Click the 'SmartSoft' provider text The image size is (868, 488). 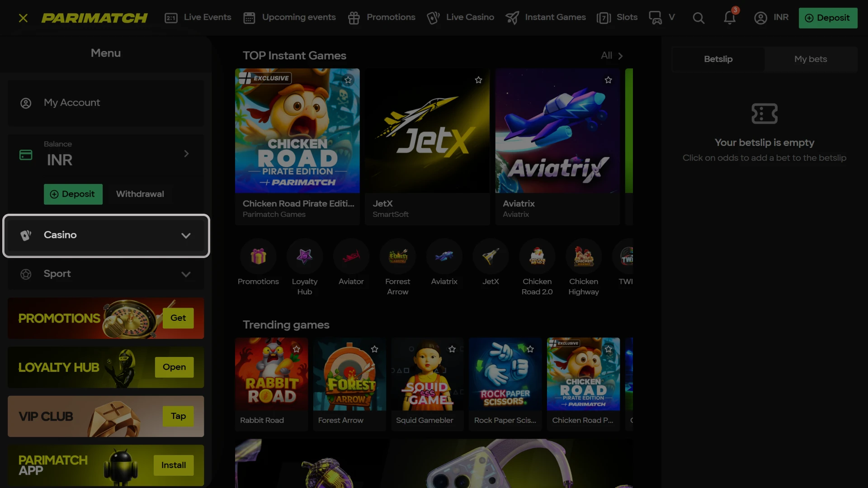pyautogui.click(x=391, y=215)
